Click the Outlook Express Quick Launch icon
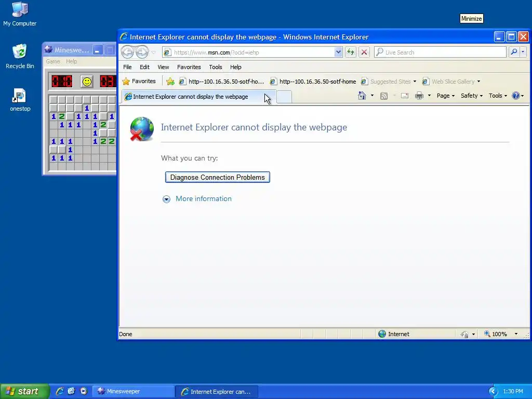The width and height of the screenshot is (532, 399). pos(71,391)
